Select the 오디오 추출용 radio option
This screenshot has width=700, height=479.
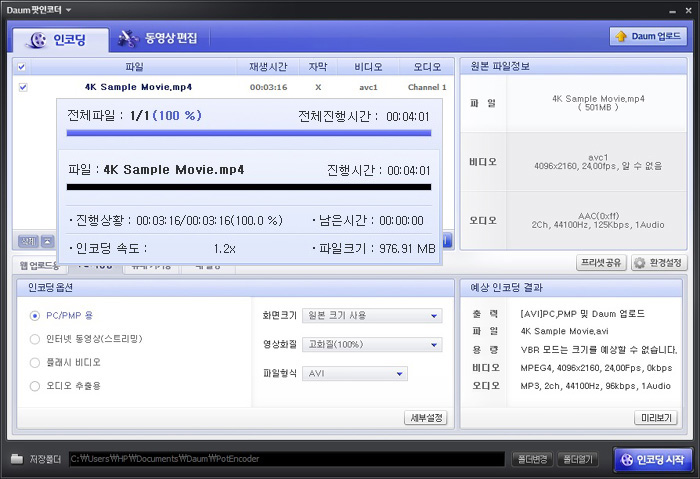pyautogui.click(x=36, y=385)
